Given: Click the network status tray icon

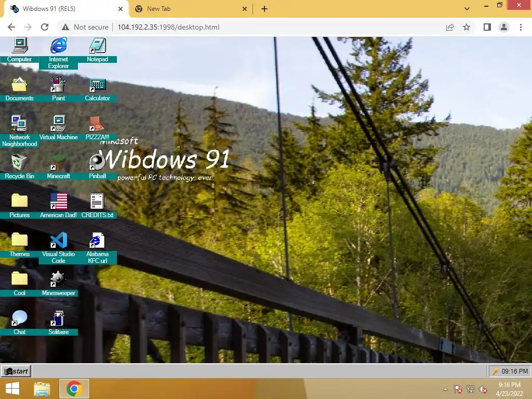Looking at the screenshot, I should (x=471, y=389).
